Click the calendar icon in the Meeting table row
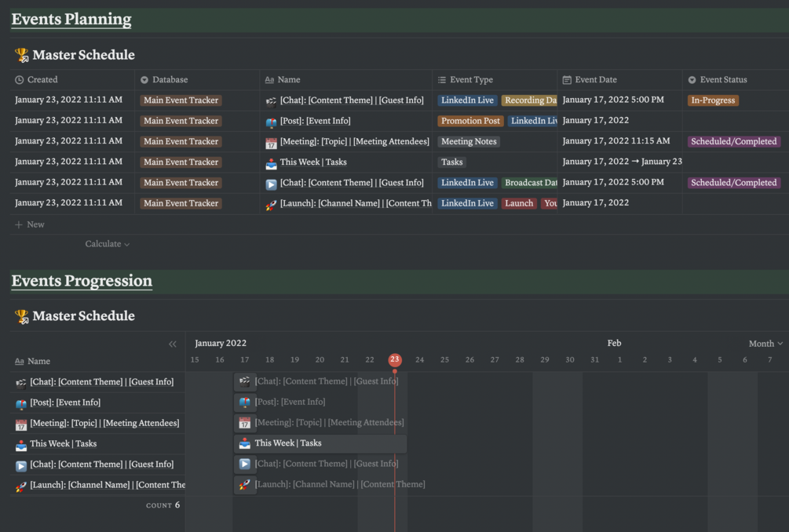Image resolution: width=789 pixels, height=532 pixels. point(271,143)
